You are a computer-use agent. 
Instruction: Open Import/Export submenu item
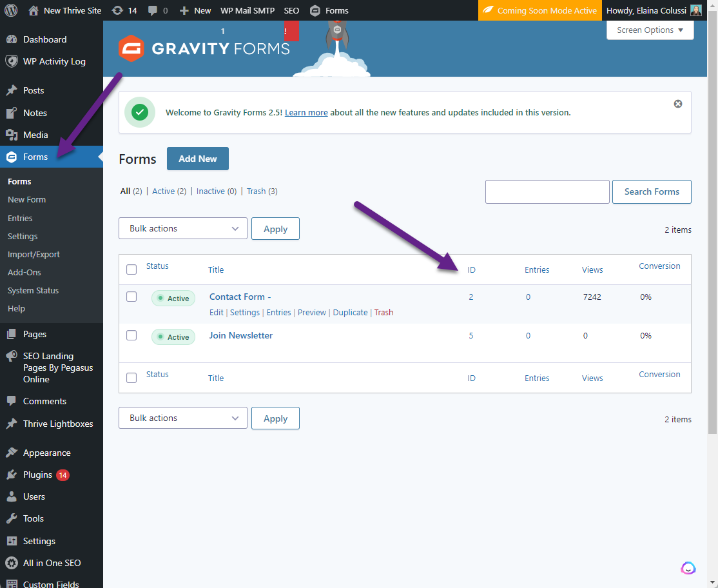point(34,254)
